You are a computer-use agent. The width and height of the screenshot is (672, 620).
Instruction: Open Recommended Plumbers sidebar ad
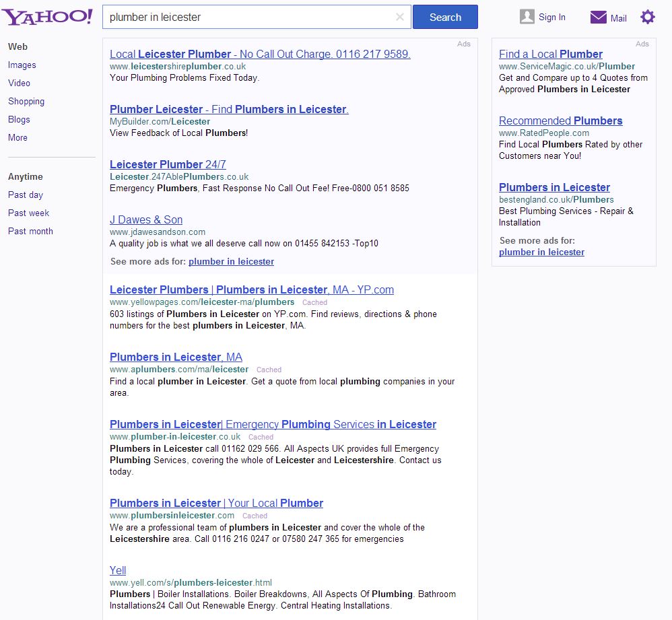[560, 121]
